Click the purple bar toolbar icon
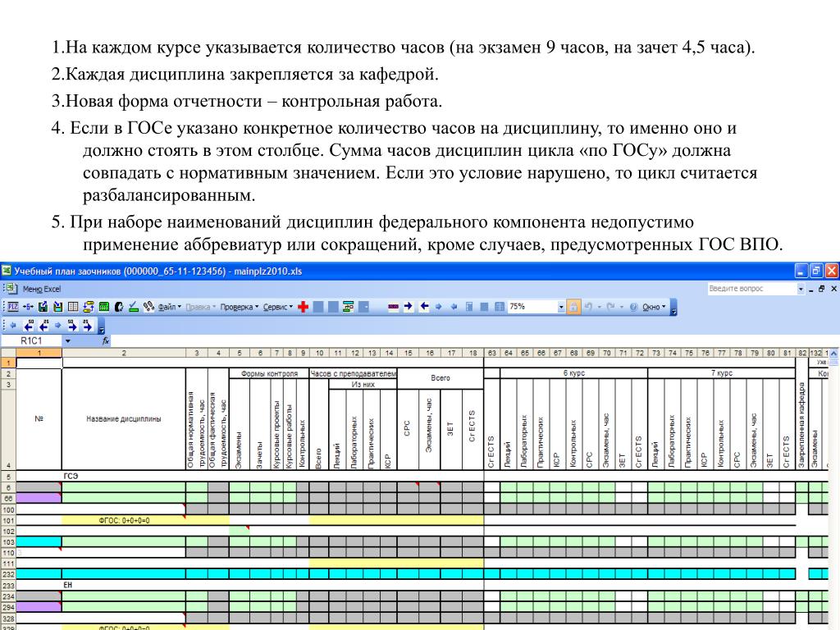Viewport: 840px width, 630px height. click(x=394, y=307)
